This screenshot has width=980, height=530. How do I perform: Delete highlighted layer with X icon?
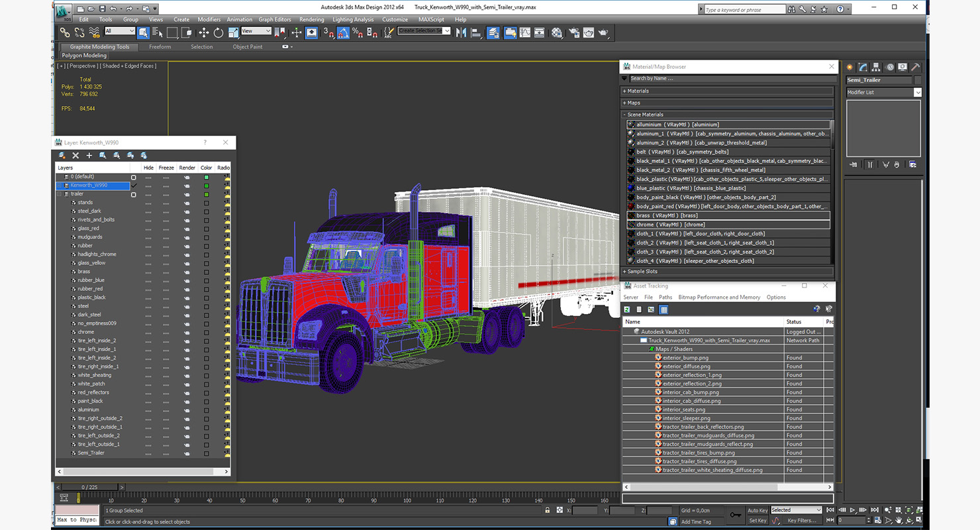(75, 155)
